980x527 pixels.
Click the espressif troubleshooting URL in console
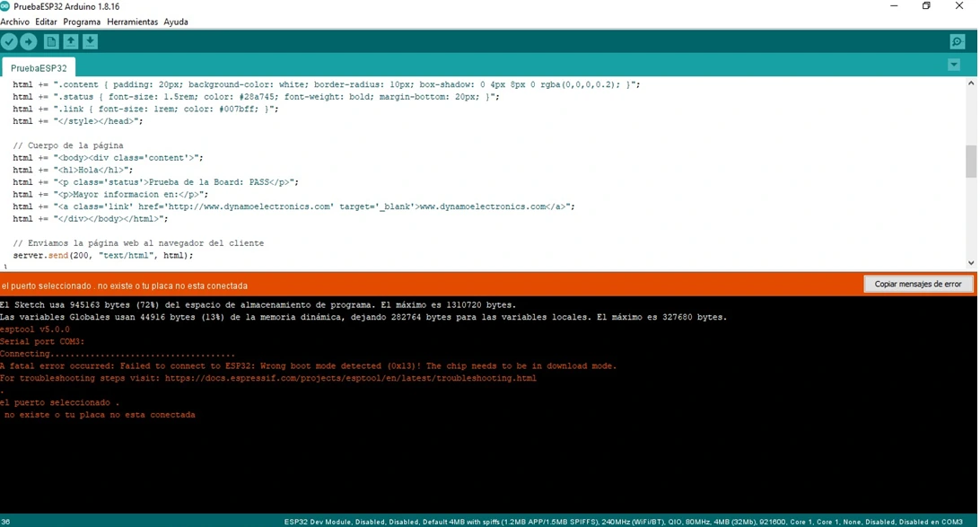coord(351,378)
